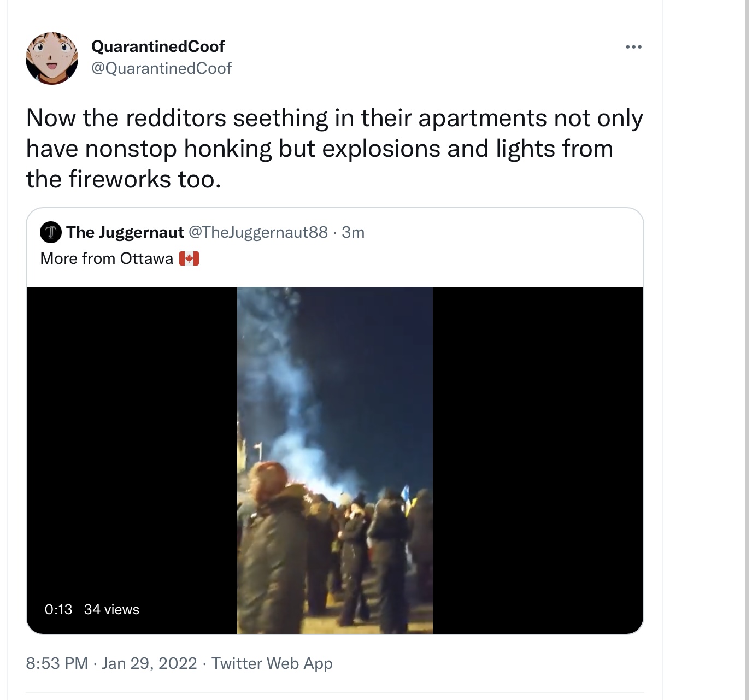
Task: Click the QuarantinedCoof display name
Action: [x=158, y=46]
